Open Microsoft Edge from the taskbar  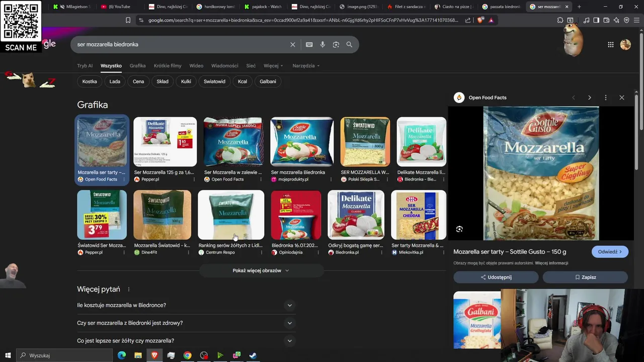point(122,355)
